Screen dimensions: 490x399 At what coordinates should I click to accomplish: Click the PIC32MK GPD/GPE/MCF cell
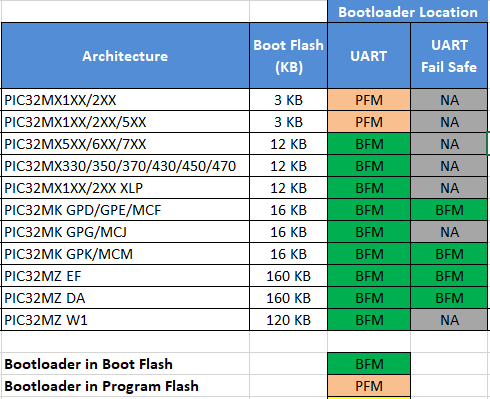(125, 210)
